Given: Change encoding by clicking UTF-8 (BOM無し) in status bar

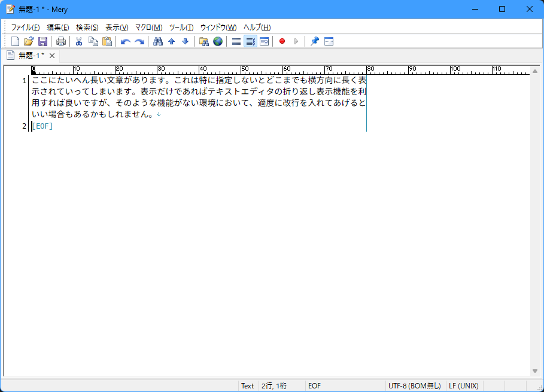Looking at the screenshot, I should [415, 385].
